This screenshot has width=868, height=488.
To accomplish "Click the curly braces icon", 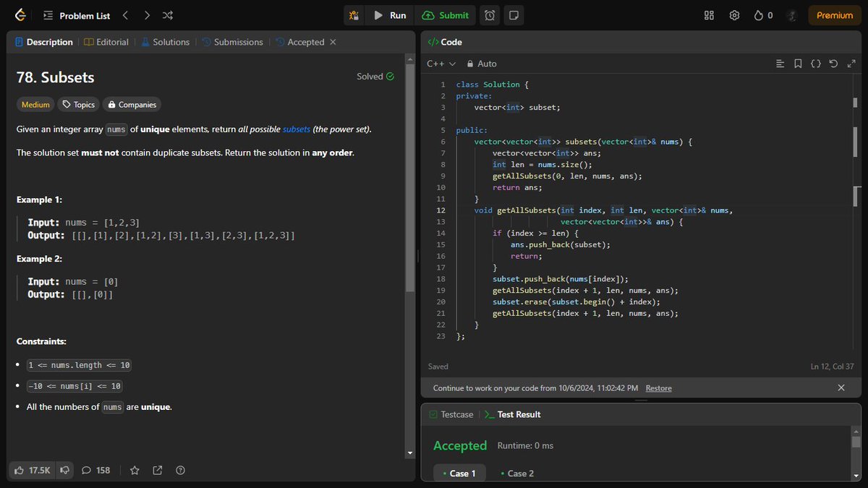I will click(x=815, y=64).
